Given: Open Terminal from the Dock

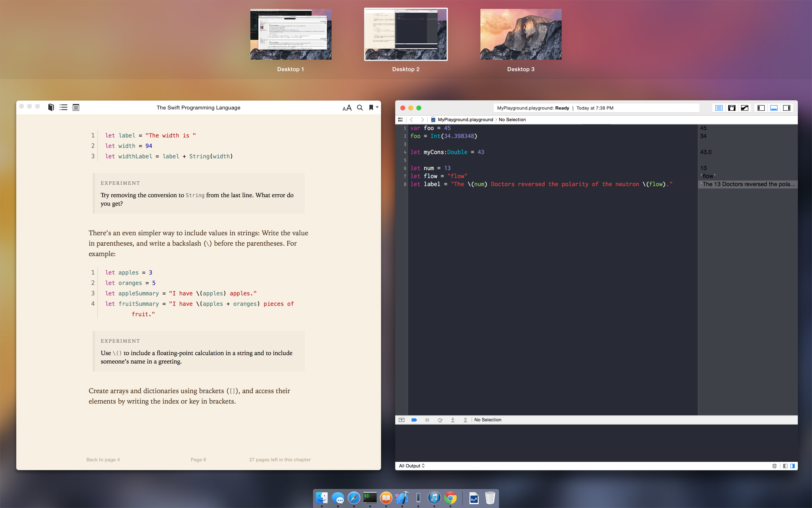Looking at the screenshot, I should point(370,498).
